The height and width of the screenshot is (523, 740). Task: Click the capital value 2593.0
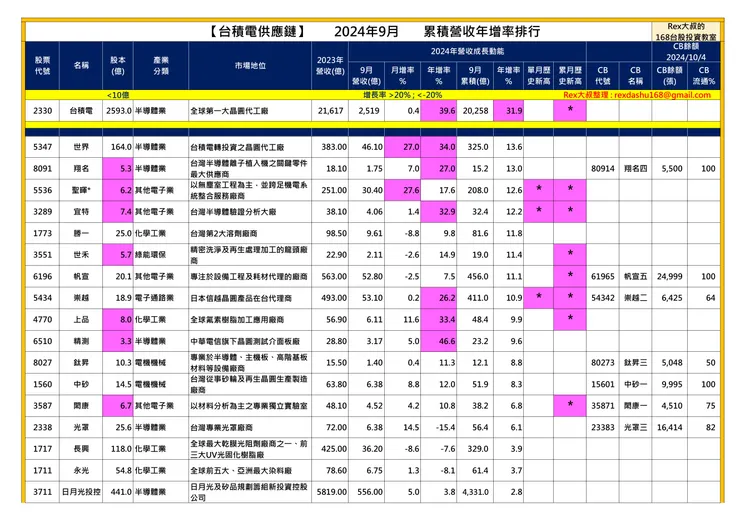click(118, 111)
